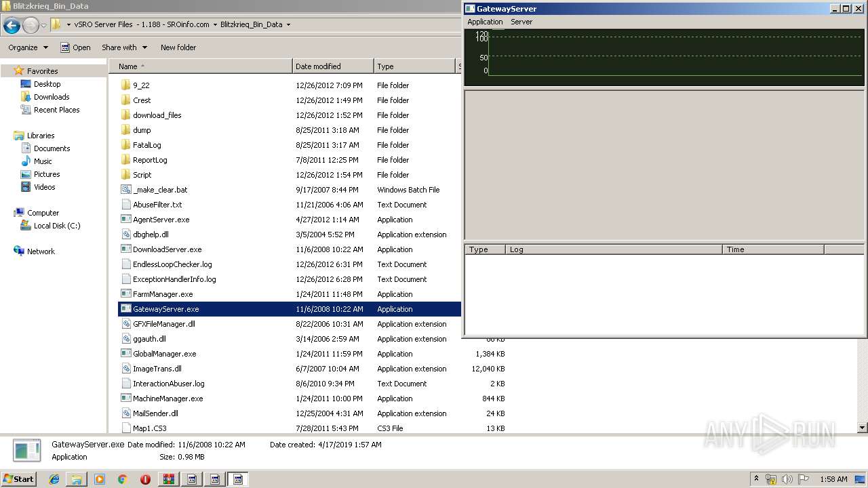The image size is (868, 488).
Task: Open the Organize dropdown menu
Action: click(28, 47)
